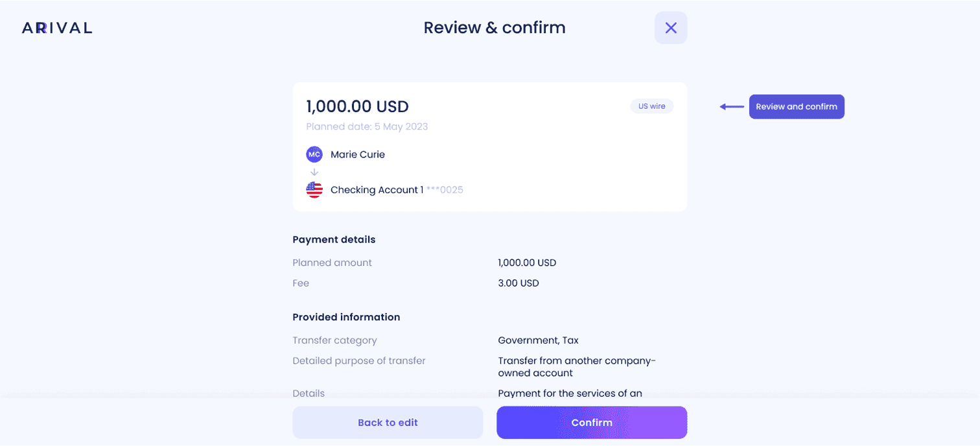
Task: Click the Planned date 5 May 2023 text
Action: click(x=367, y=126)
